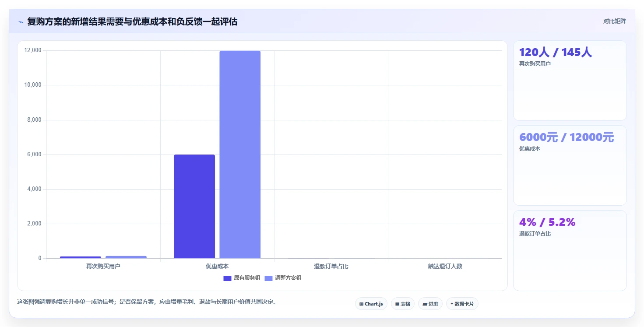644x327 pixels.
Task: Click the 10,000 y-axis tick label
Action: click(33, 85)
